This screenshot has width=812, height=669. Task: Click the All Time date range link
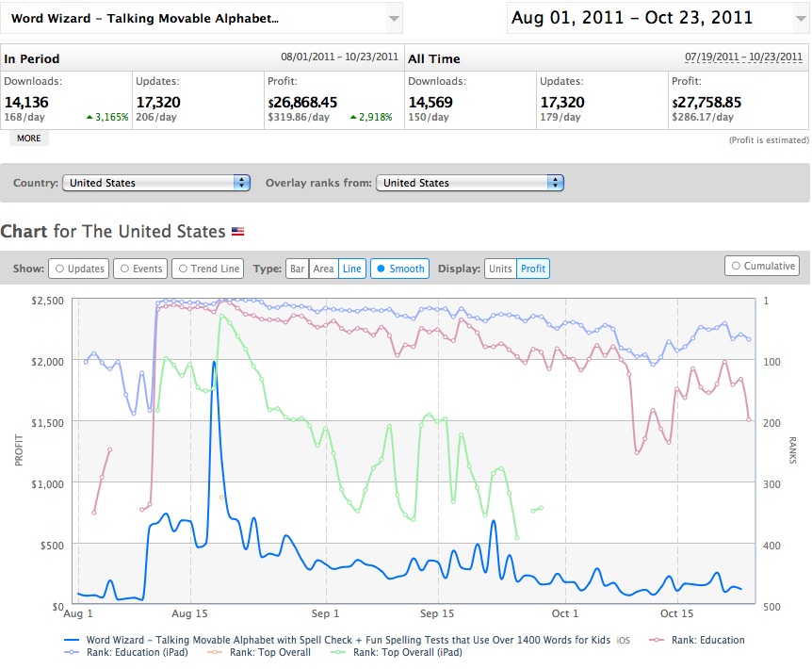click(743, 57)
